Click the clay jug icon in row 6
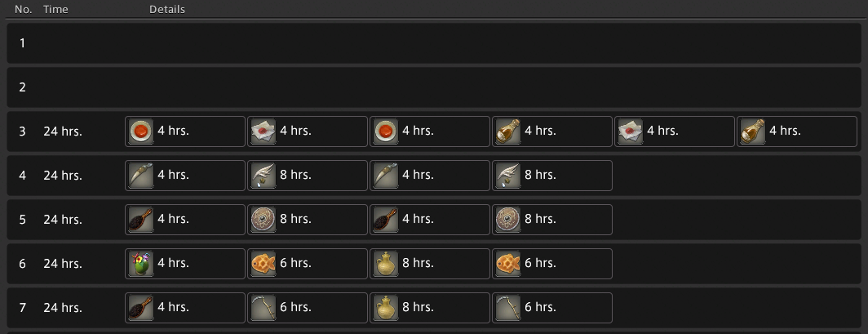Image resolution: width=868 pixels, height=334 pixels. (x=386, y=263)
